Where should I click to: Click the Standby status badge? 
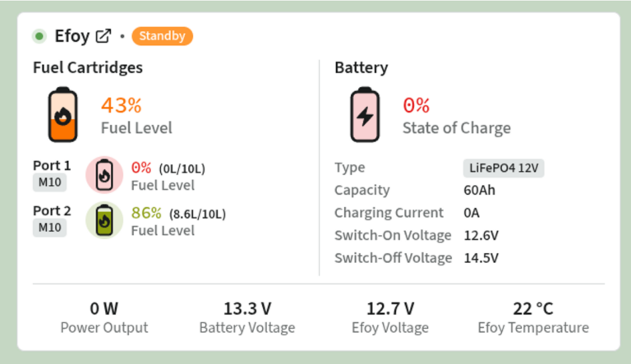point(162,36)
